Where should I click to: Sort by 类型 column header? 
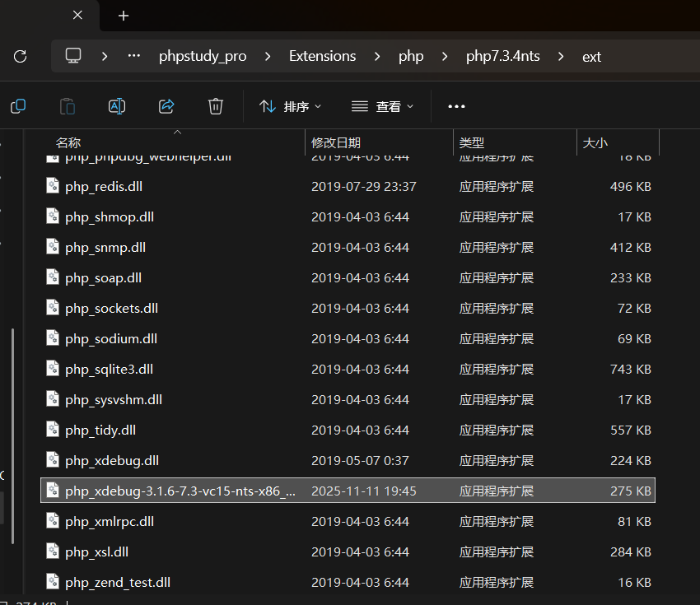(471, 143)
